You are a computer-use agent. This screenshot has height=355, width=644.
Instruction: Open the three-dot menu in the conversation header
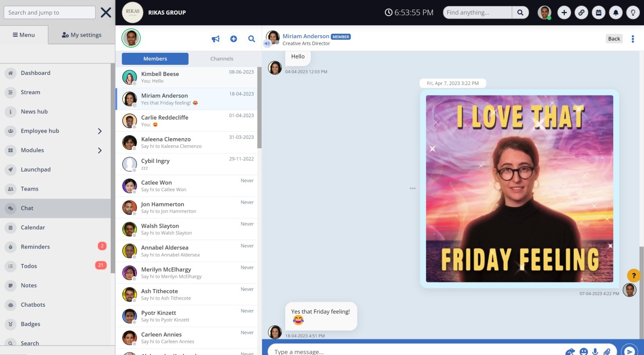click(x=632, y=38)
